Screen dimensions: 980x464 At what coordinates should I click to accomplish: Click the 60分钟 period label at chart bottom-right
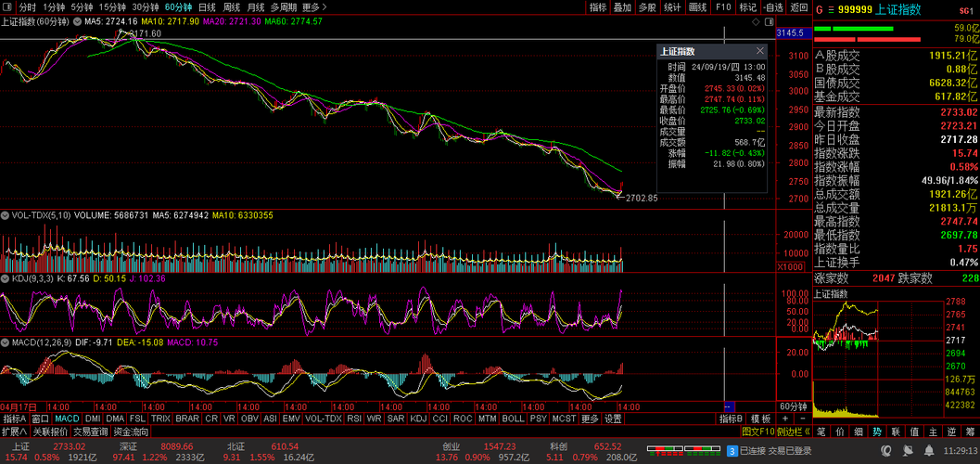coord(793,406)
